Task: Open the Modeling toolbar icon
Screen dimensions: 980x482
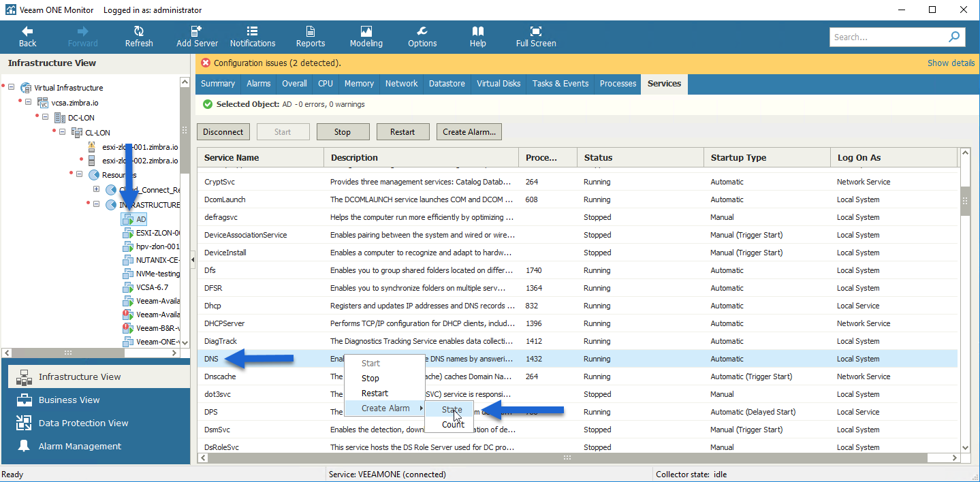Action: [x=366, y=31]
